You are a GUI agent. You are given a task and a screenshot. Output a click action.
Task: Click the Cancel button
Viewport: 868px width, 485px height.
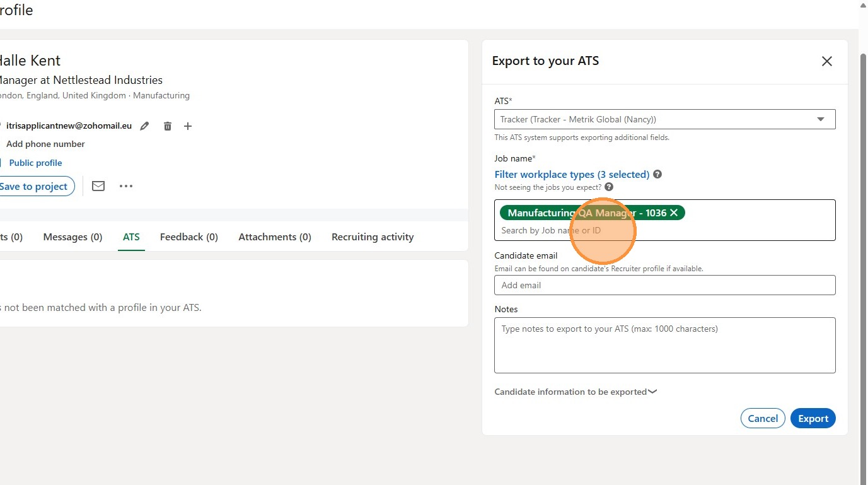763,418
